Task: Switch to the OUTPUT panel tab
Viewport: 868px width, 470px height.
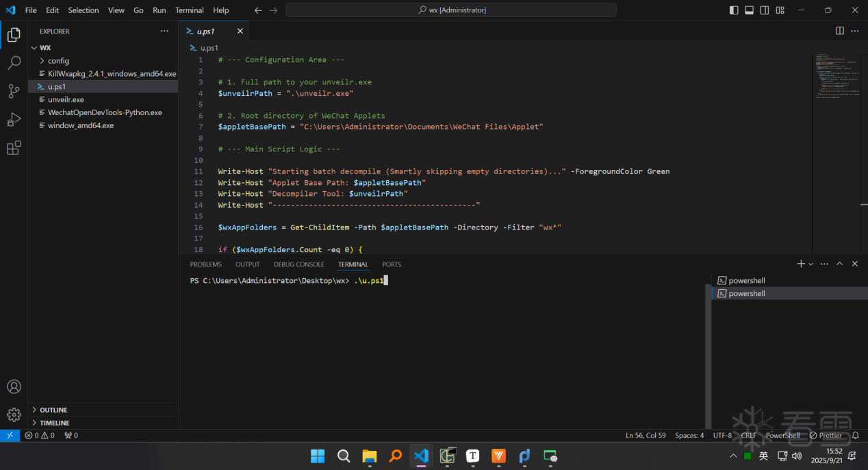Action: click(x=248, y=264)
